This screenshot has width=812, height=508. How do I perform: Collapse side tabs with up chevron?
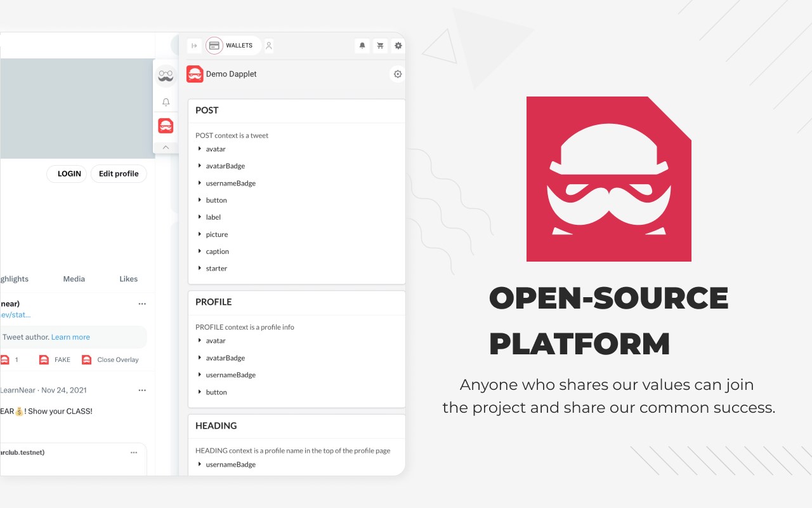(x=166, y=147)
